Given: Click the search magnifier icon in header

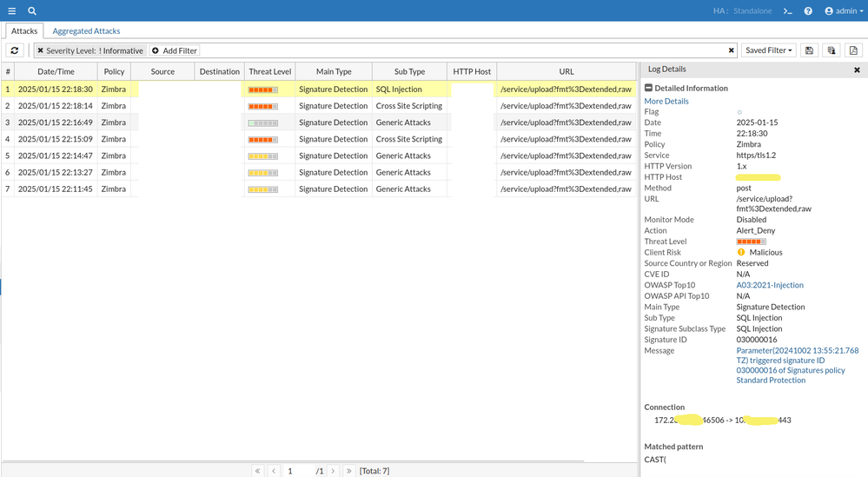Looking at the screenshot, I should point(32,10).
